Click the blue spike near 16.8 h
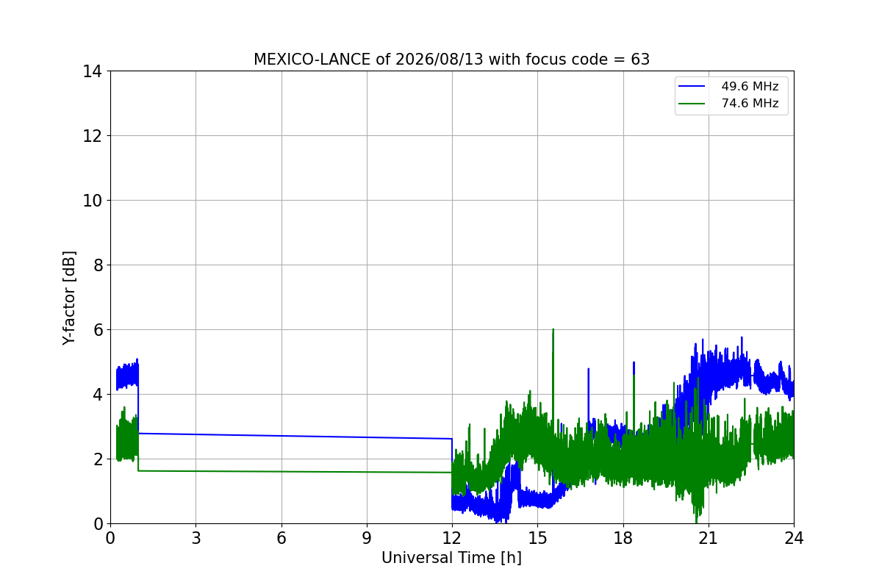 coord(588,370)
